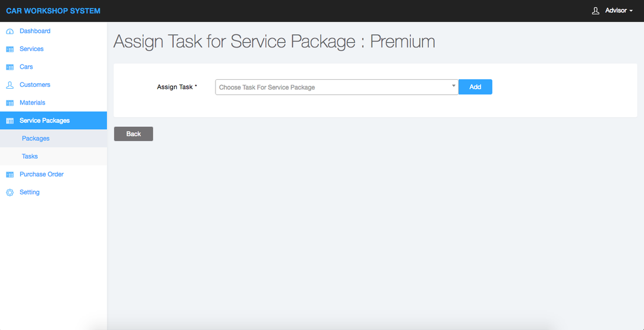Image resolution: width=644 pixels, height=330 pixels.
Task: Go to the Dashboard page link
Action: 35,31
